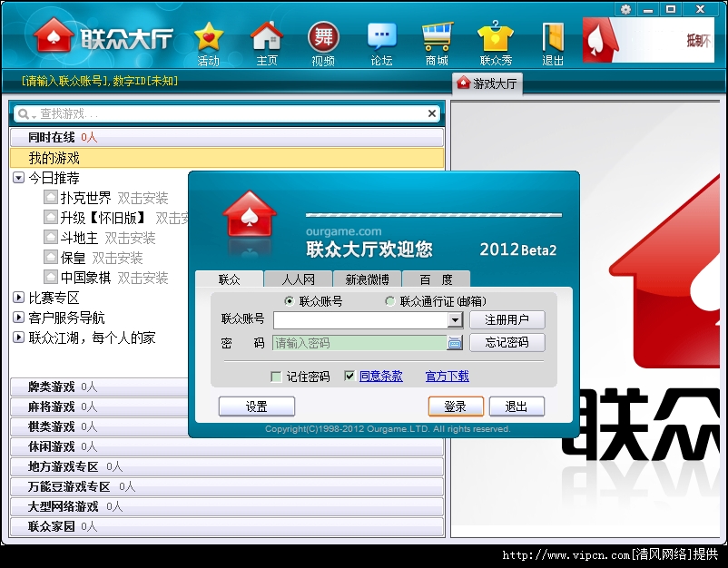The image size is (728, 568).
Task: Expand the 万能豆游戏专区 category bar
Action: tap(227, 486)
